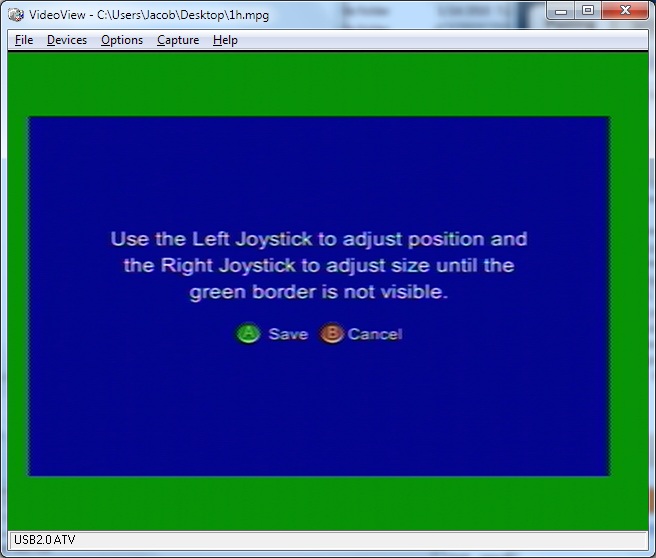
Task: Click the Save label in the video
Action: pos(288,334)
